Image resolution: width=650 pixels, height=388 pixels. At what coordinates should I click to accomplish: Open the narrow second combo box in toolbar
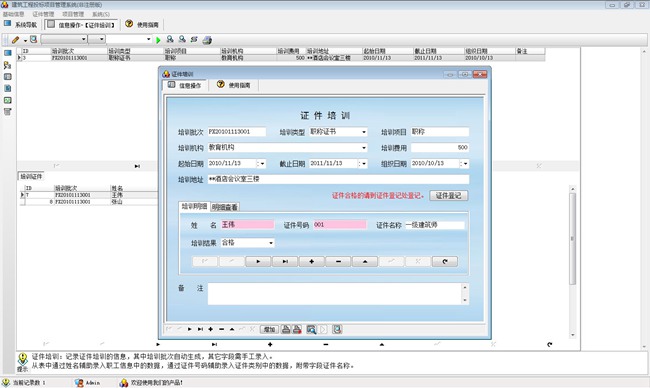[102, 39]
